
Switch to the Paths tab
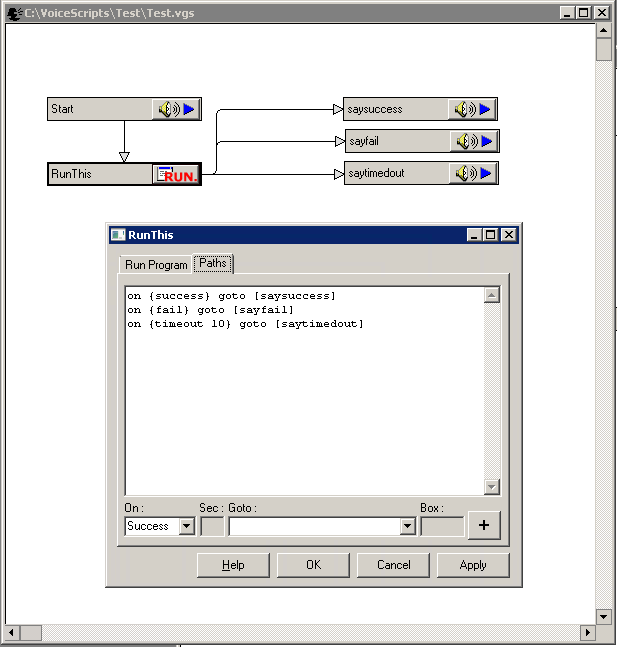coord(213,263)
